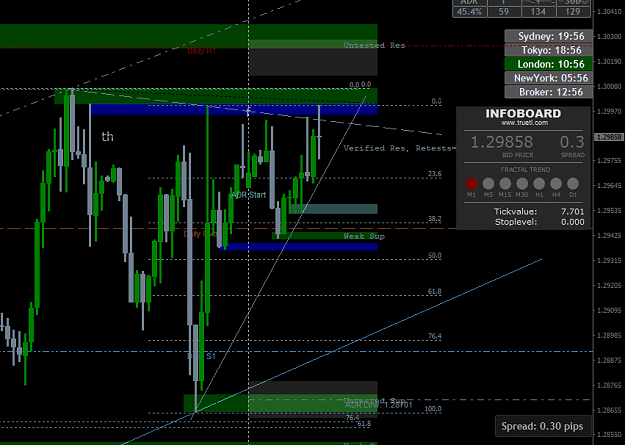Click the D1 fractal trend dot
625x445 pixels.
tap(573, 184)
